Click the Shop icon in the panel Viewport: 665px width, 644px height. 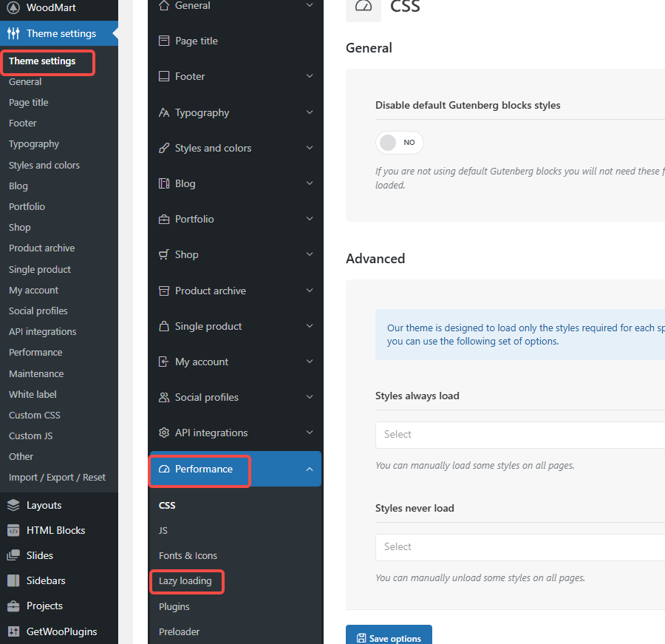(163, 254)
